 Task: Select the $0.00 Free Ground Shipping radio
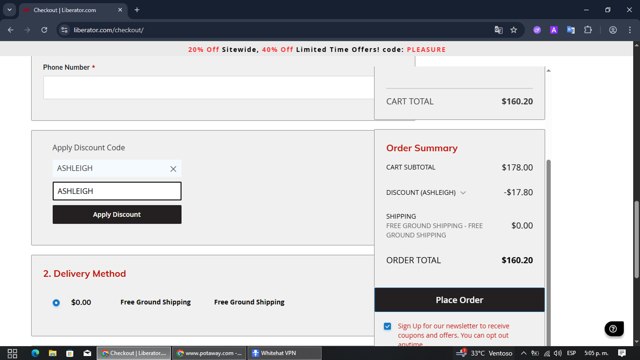click(x=56, y=302)
